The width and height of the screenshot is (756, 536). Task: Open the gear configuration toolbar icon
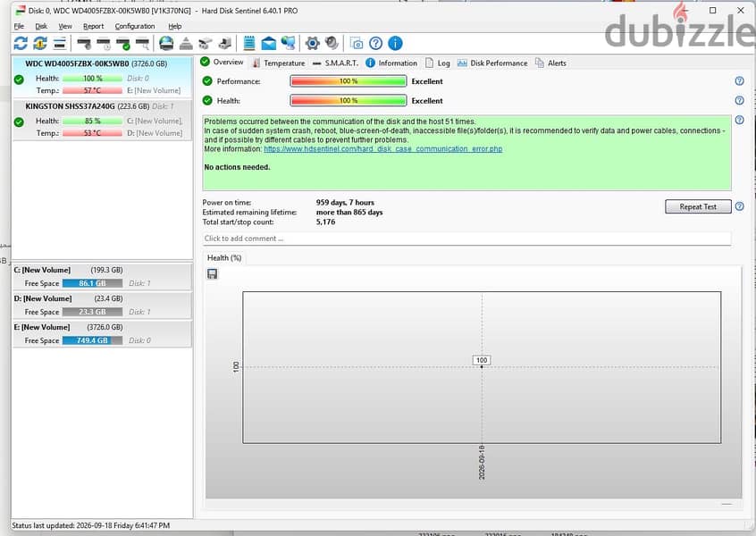[x=313, y=44]
